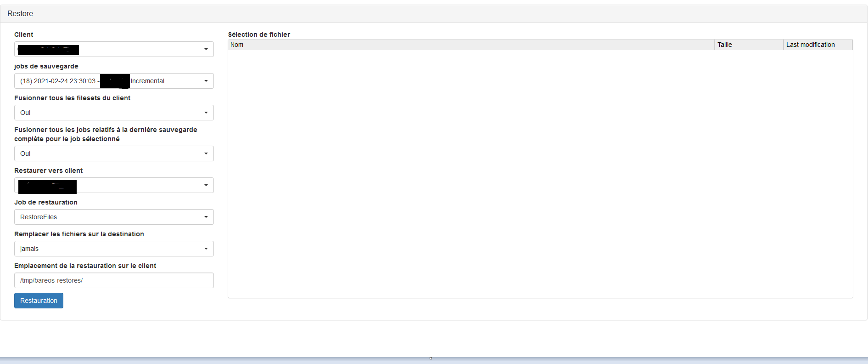This screenshot has height=364, width=868.
Task: Click the 'Remplacer les fichiers sur la destination' label
Action: coord(79,234)
